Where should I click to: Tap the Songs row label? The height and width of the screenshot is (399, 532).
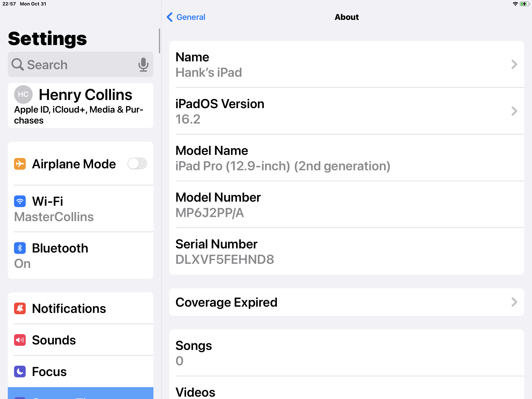click(194, 346)
